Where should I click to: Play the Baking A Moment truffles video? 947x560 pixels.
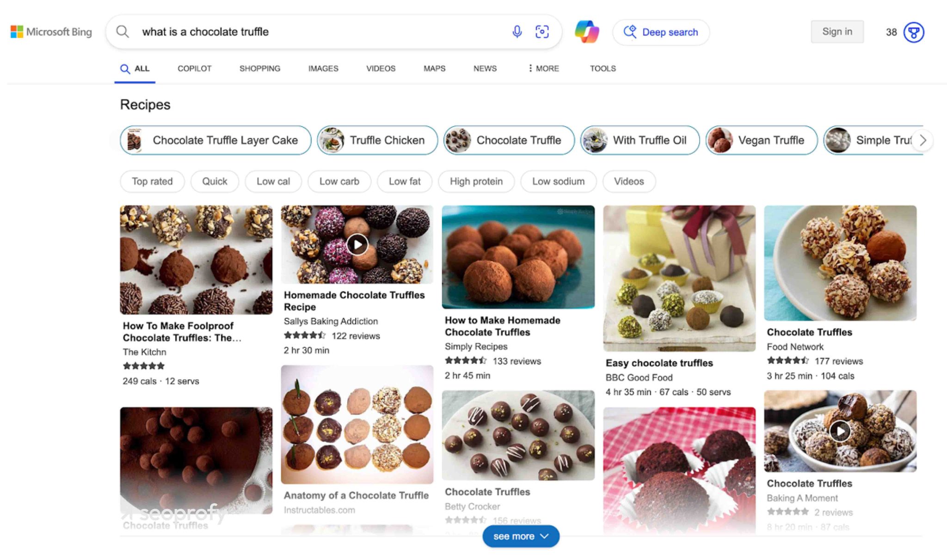tap(839, 431)
